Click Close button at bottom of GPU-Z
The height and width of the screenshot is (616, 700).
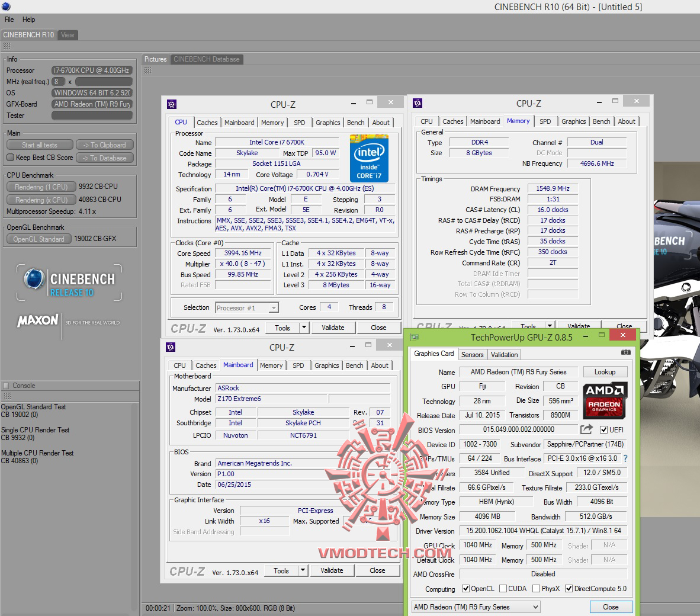(611, 607)
